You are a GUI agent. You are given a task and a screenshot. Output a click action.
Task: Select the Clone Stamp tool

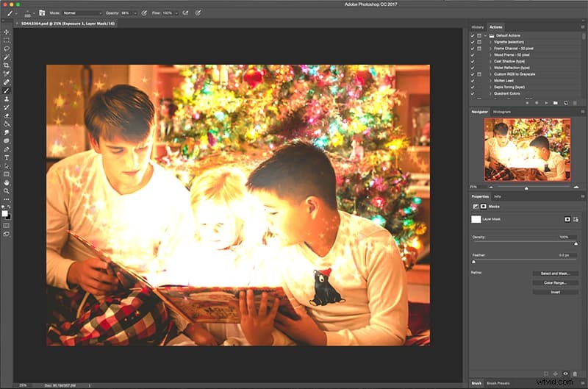click(x=7, y=99)
